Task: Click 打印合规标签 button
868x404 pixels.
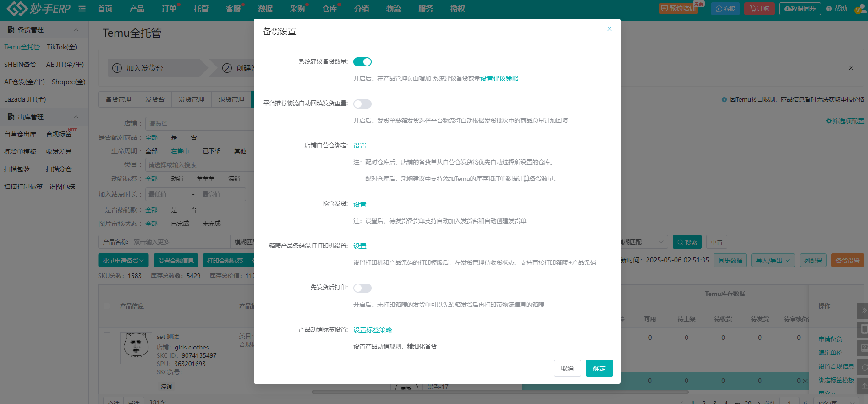Action: (x=225, y=261)
